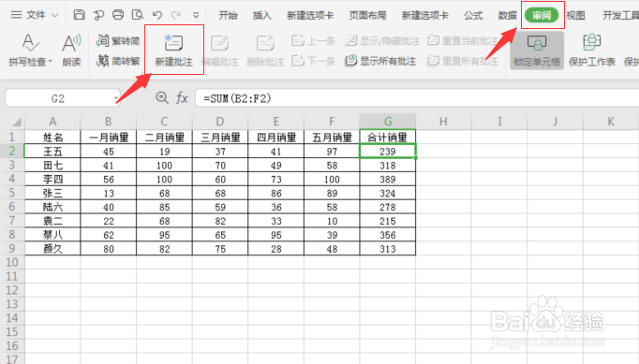
Task: Go to next comment 下一条
Action: [313, 61]
